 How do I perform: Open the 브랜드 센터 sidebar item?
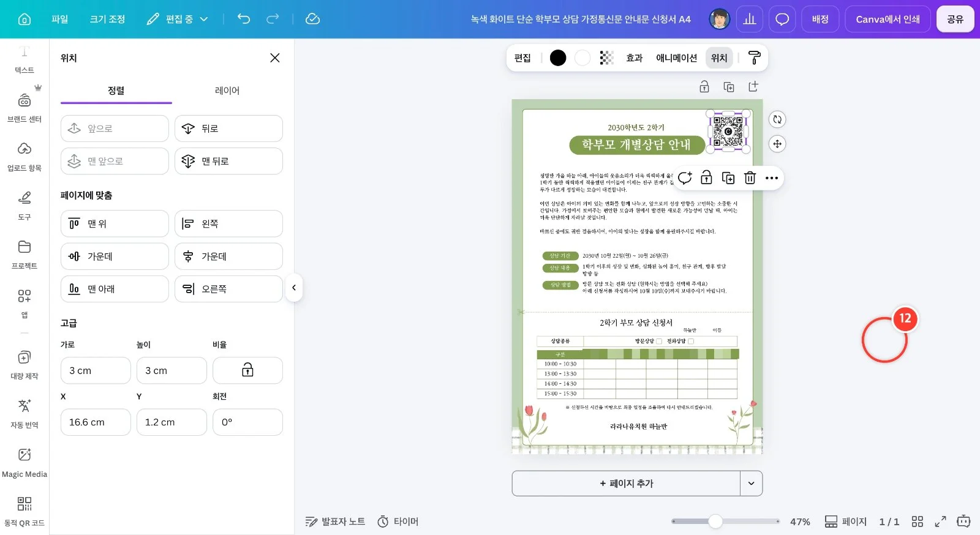[x=24, y=107]
